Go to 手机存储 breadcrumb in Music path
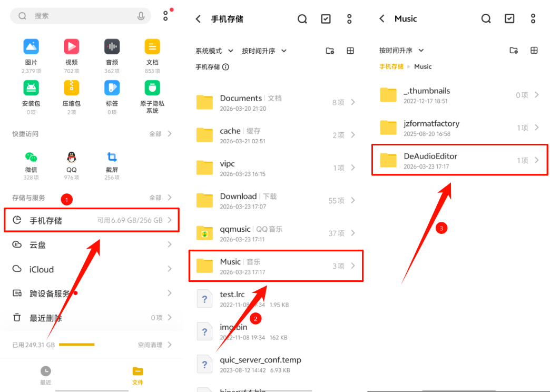This screenshot has height=392, width=550. click(x=391, y=66)
